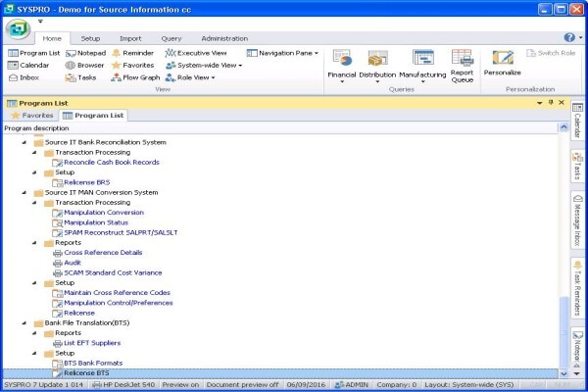
Task: Open the Program List pane options arrow
Action: point(540,103)
